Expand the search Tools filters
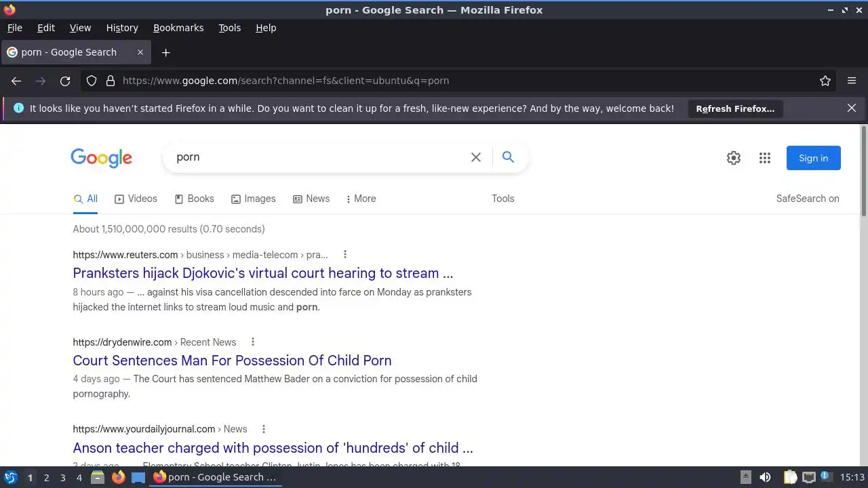The height and width of the screenshot is (488, 868). (x=503, y=199)
